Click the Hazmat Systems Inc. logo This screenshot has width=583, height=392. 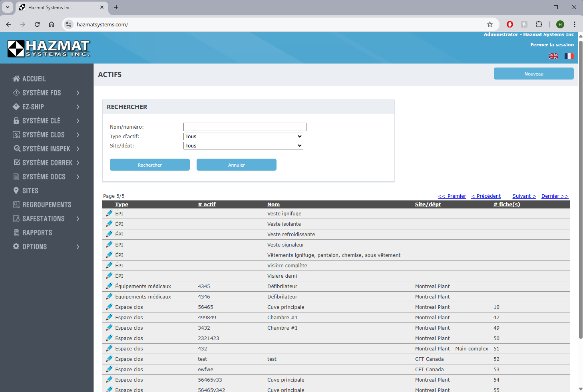click(x=48, y=48)
